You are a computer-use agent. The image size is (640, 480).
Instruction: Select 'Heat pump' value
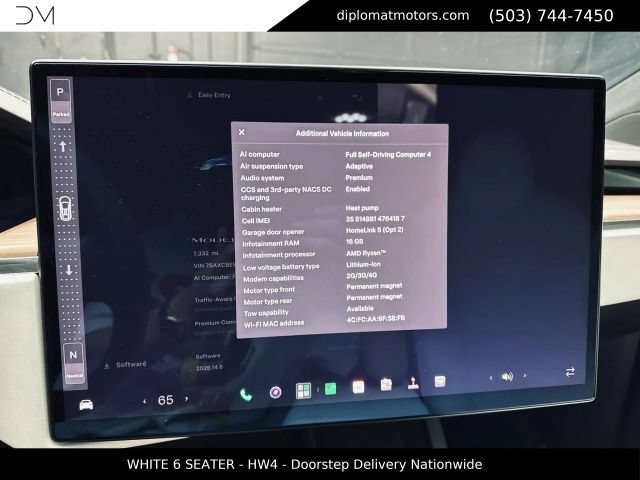(x=362, y=208)
